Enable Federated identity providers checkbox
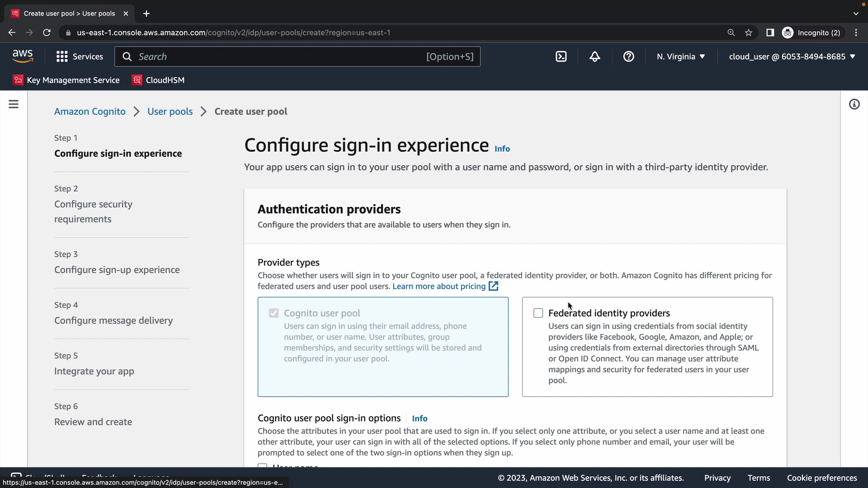868x488 pixels. (538, 313)
